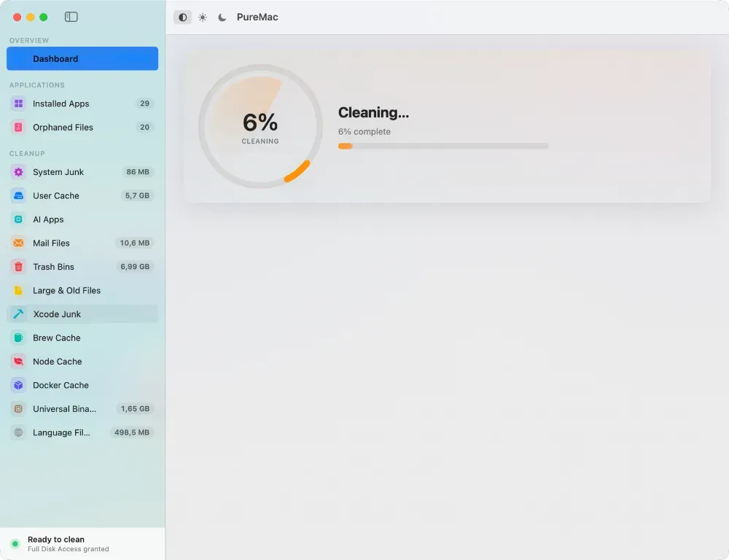
Task: Click the User Cache drive icon
Action: [19, 196]
